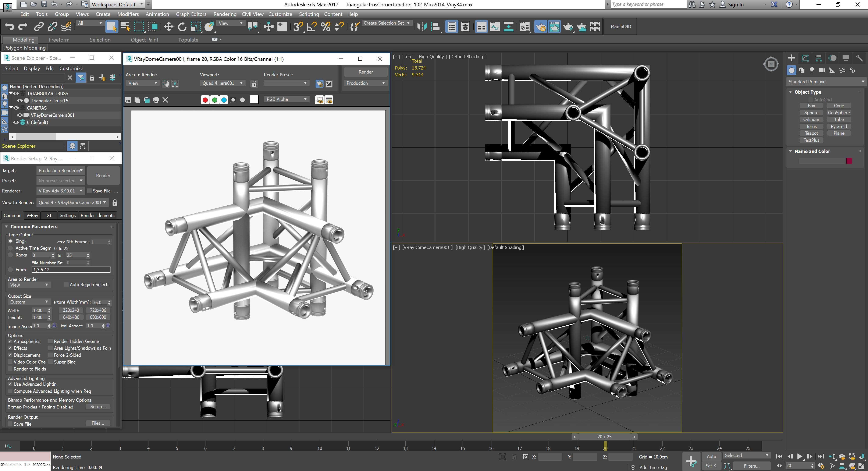Uncheck the Atmospherics option

10,341
